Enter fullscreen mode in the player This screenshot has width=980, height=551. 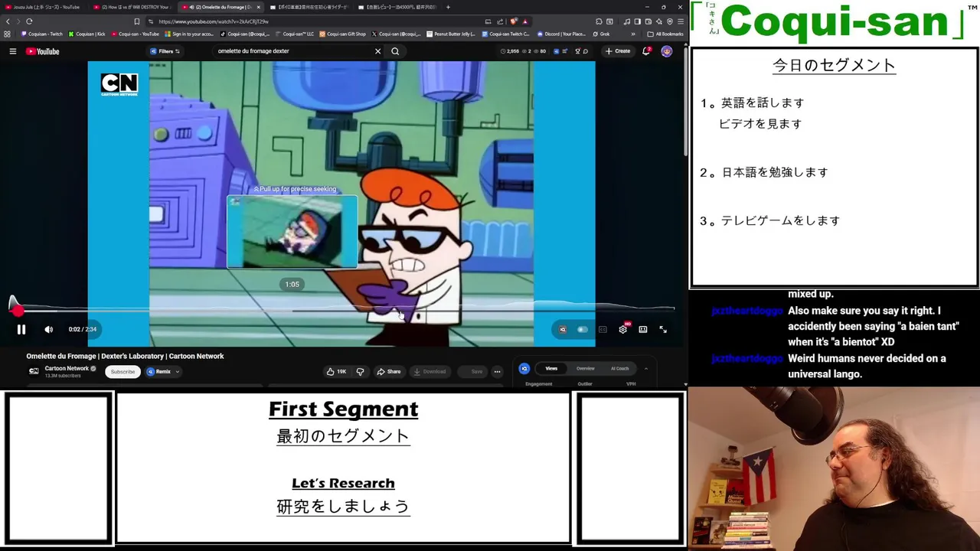(663, 329)
